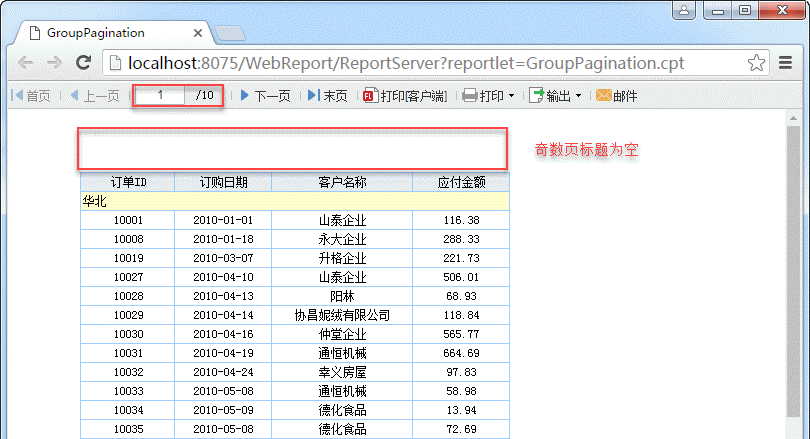Click customer 仲堂企业 cell
The width and height of the screenshot is (810, 439).
pyautogui.click(x=342, y=334)
